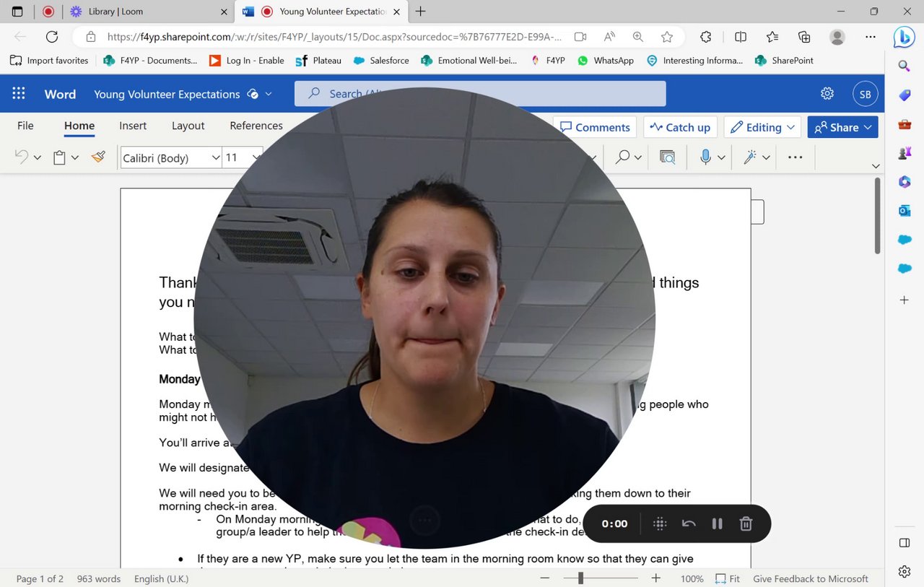Open the Comments pane button
924x587 pixels.
click(x=595, y=127)
